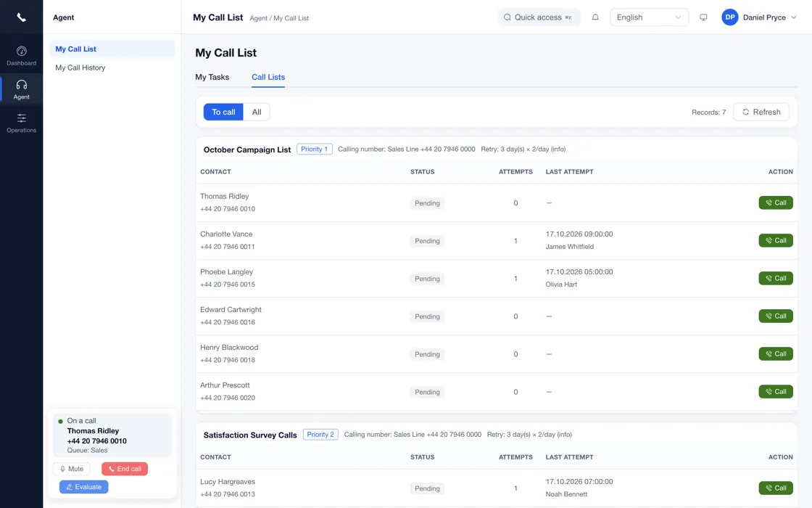The width and height of the screenshot is (812, 508).
Task: Call Arthur Prescott
Action: [775, 392]
